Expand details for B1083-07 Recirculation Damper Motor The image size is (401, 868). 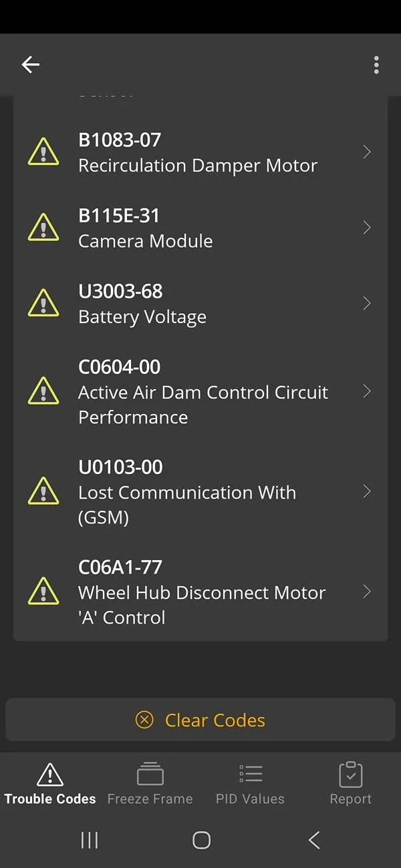(367, 152)
